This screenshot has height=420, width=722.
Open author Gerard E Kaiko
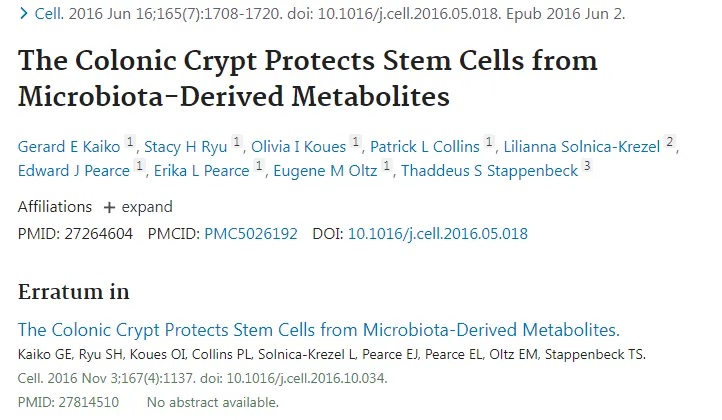pyautogui.click(x=69, y=147)
